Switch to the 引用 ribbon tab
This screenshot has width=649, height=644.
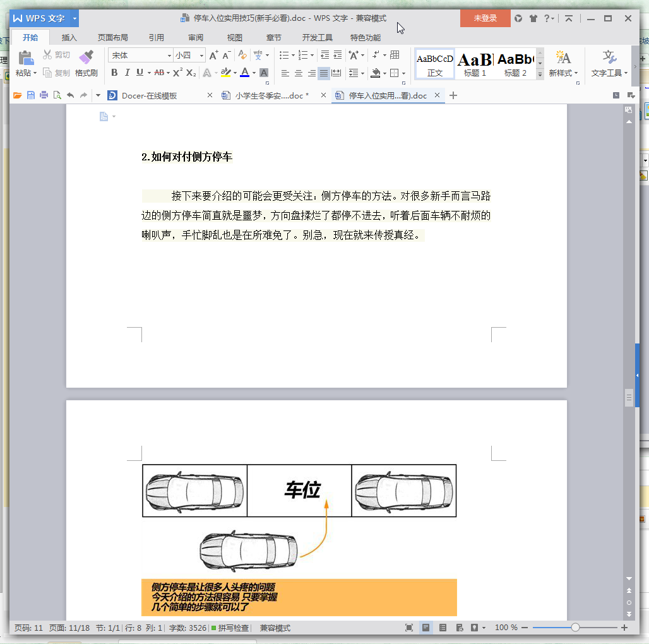coord(156,38)
